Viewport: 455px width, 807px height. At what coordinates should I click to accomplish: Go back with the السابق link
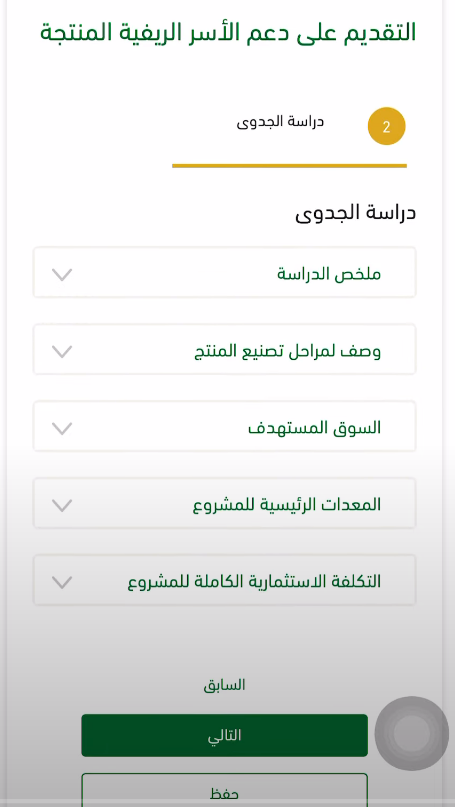click(224, 685)
